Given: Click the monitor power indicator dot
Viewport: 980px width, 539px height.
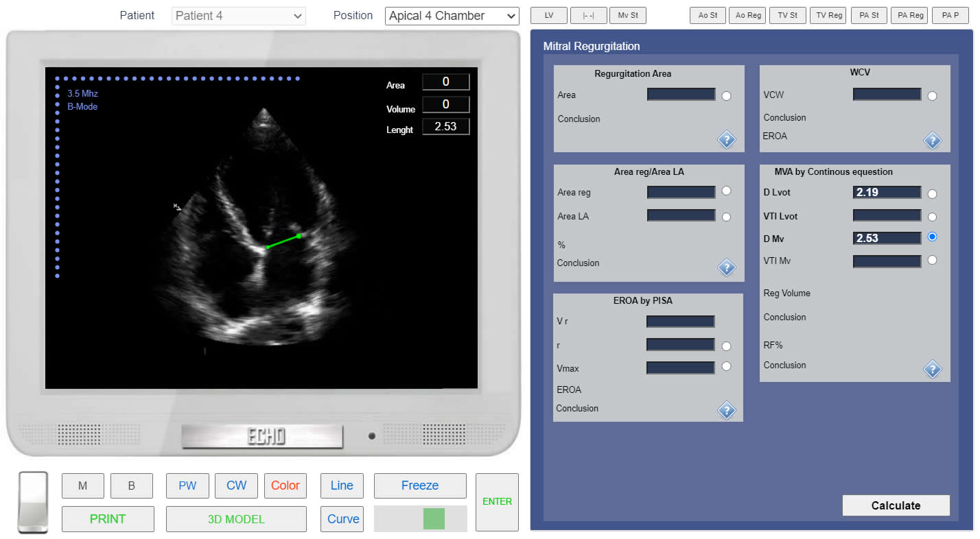Looking at the screenshot, I should click(x=372, y=435).
